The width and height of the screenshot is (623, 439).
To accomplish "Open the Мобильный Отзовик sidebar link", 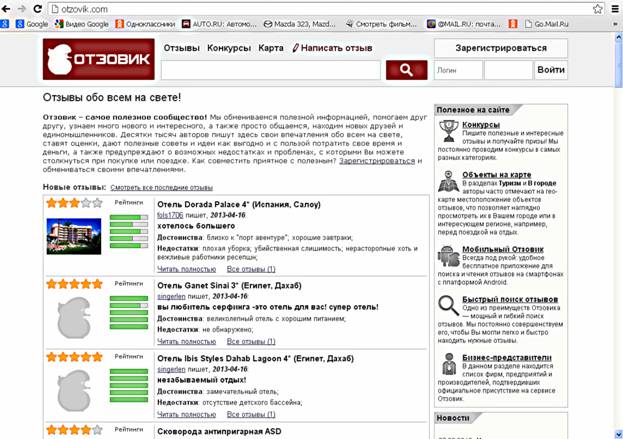I will 503,249.
